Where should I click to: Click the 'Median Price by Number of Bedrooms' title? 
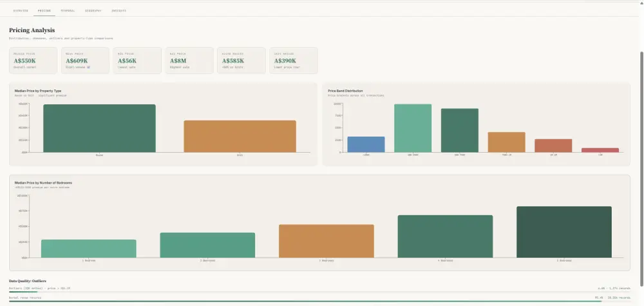[x=44, y=183]
